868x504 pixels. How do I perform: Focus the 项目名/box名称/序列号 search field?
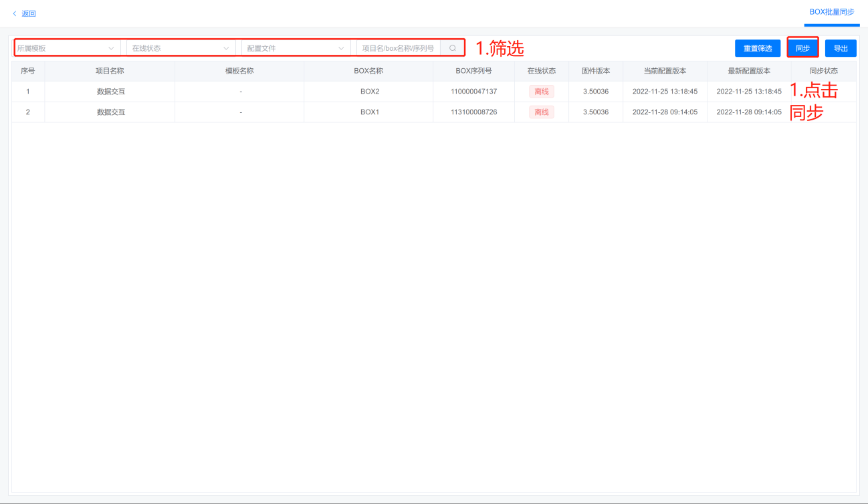point(399,48)
